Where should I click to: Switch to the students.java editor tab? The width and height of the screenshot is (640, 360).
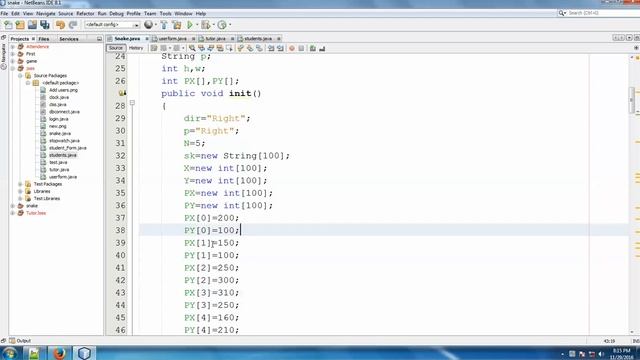tap(258, 39)
